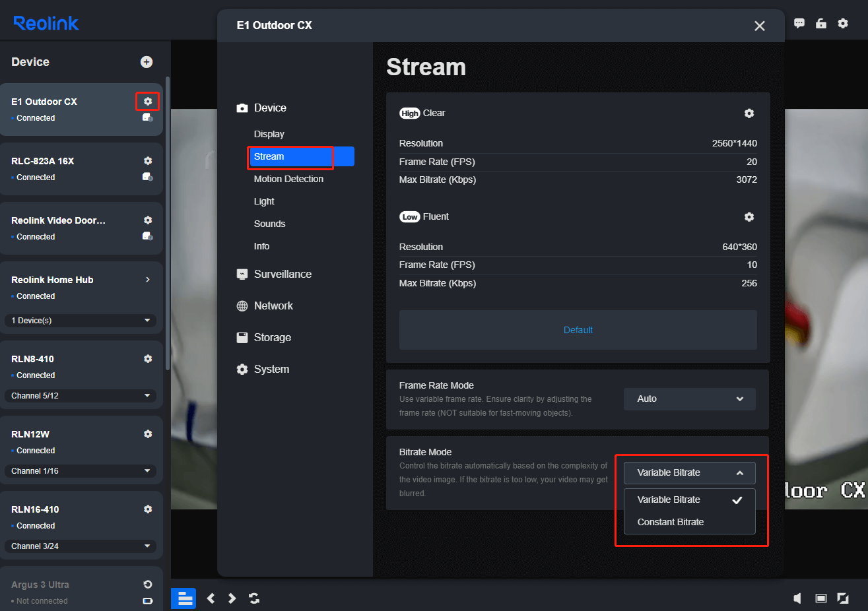The width and height of the screenshot is (868, 611).
Task: Collapse the Bitrate Mode dropdown
Action: pyautogui.click(x=690, y=472)
